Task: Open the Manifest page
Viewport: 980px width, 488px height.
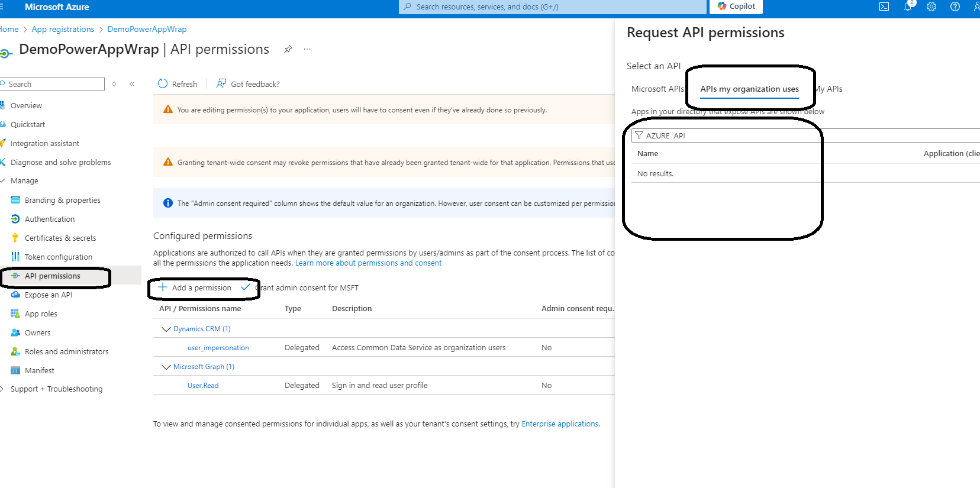Action: coord(39,370)
